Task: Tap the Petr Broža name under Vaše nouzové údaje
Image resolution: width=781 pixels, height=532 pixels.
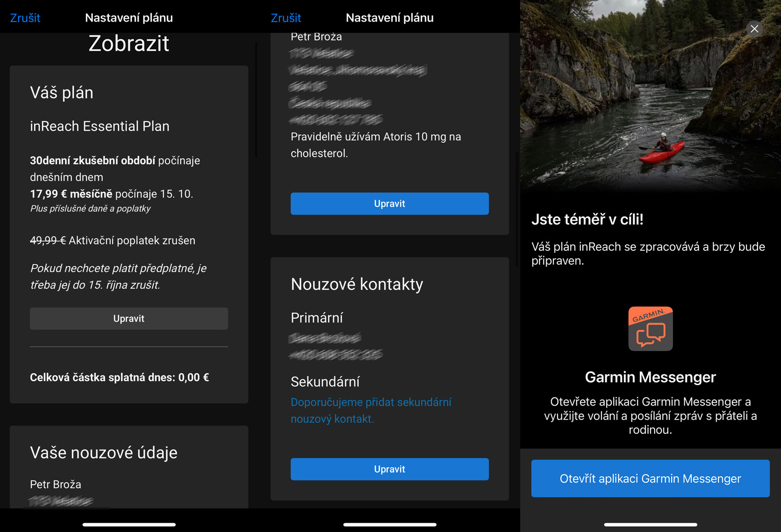Action: click(x=56, y=484)
